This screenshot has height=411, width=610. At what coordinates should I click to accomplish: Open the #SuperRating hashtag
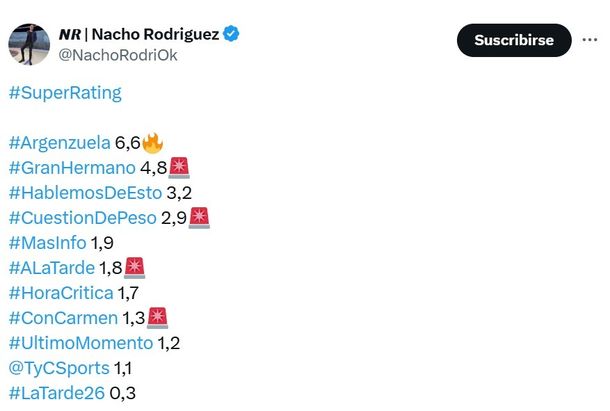pos(64,93)
